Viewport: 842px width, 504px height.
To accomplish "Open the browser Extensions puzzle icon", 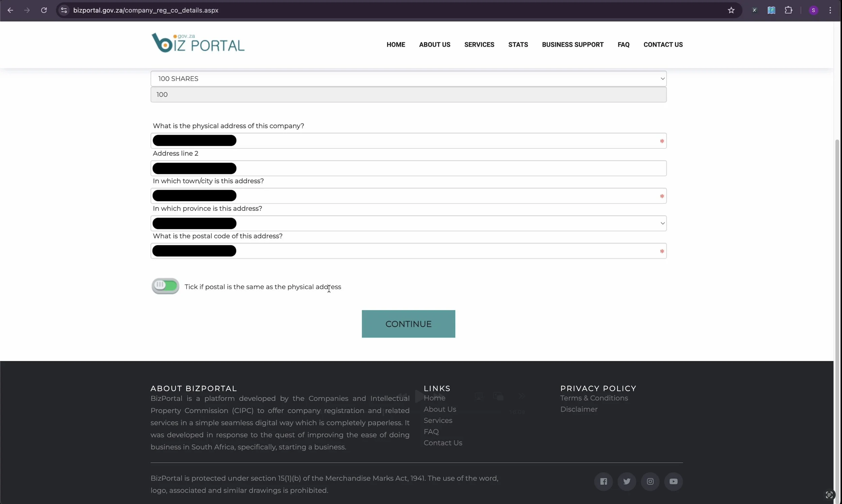I will pyautogui.click(x=788, y=10).
